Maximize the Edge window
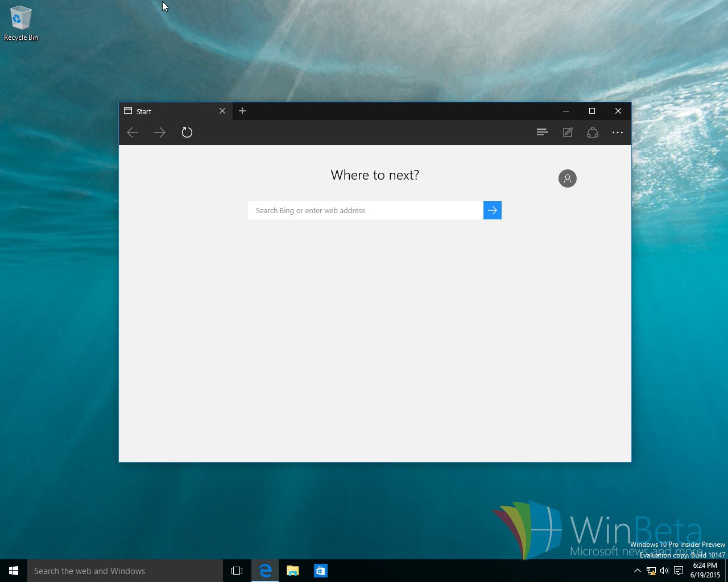Screen dimensions: 728x582 pyautogui.click(x=592, y=111)
